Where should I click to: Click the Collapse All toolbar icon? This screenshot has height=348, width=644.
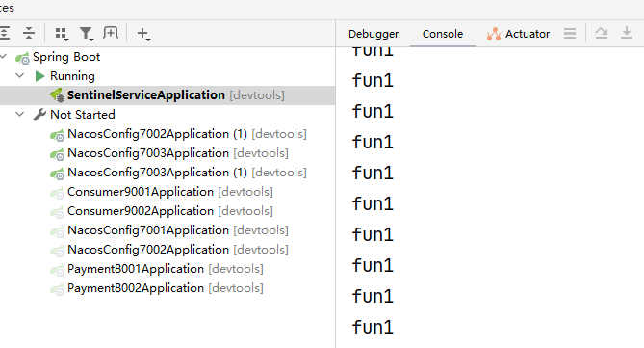pos(29,33)
